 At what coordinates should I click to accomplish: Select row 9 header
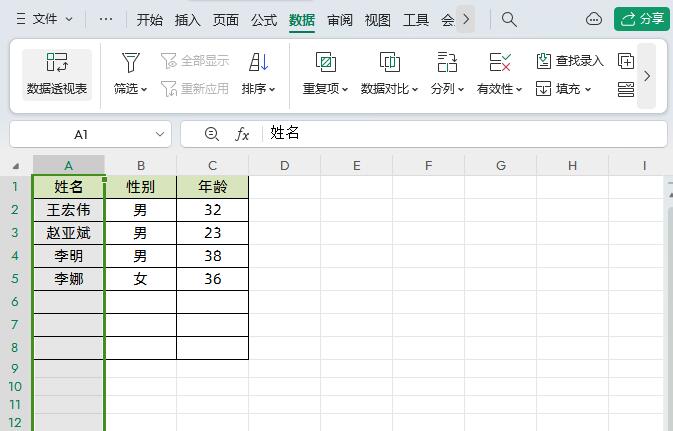click(15, 368)
